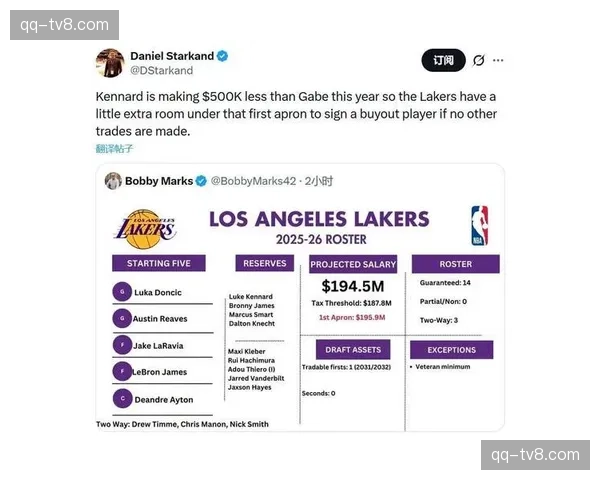Click the NBA logo in the roster image

479,225
